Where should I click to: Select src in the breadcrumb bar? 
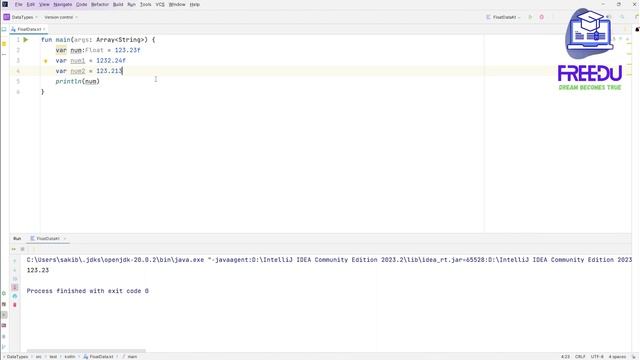point(39,357)
